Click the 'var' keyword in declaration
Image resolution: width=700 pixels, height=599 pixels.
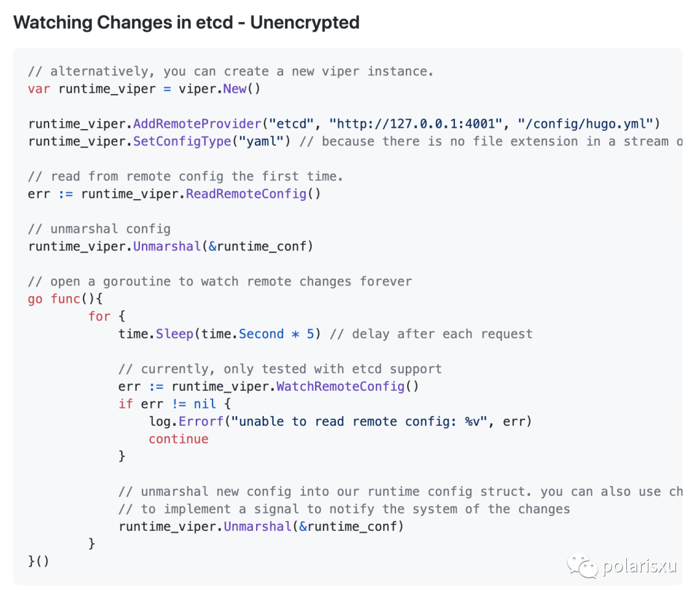click(x=39, y=89)
